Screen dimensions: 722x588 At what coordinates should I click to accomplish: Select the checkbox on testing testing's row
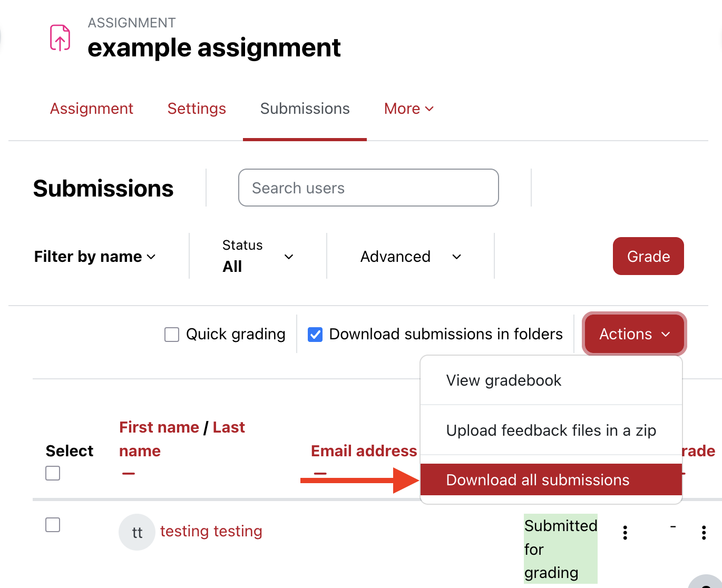(53, 525)
